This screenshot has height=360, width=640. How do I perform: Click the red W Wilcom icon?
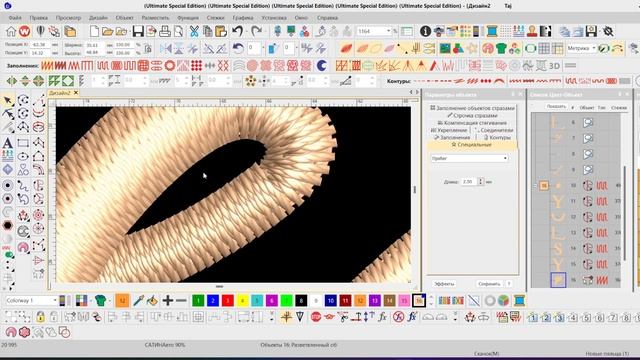(x=24, y=31)
